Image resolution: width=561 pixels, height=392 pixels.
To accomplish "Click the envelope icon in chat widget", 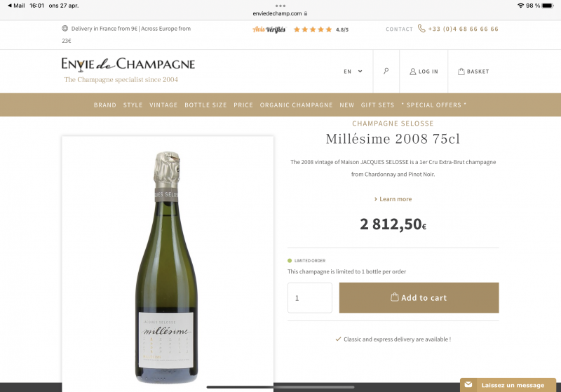I will 468,385.
